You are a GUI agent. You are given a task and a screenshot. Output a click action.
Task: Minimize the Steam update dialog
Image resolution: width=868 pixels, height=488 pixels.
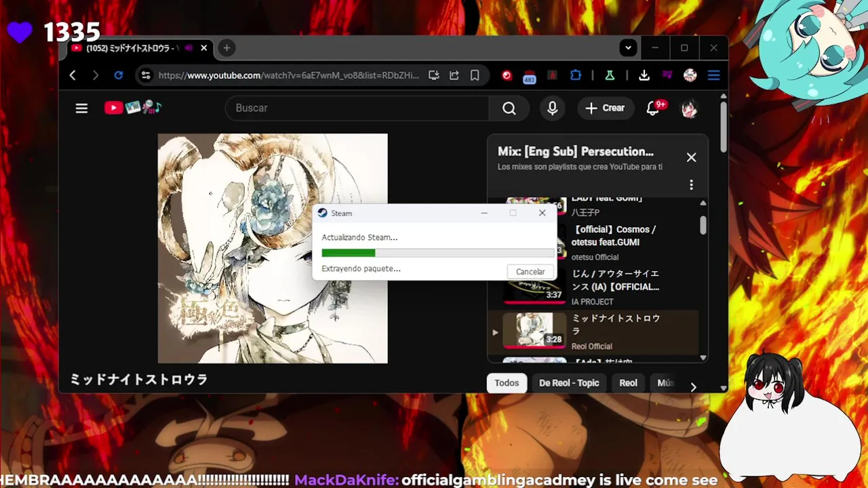tap(484, 213)
